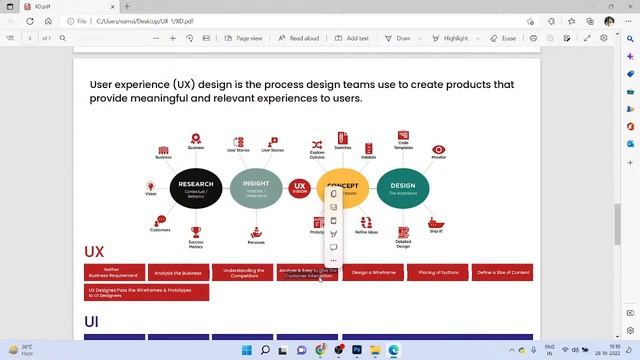Screen dimensions: 640x360
Task: Select the Add text tool
Action: click(x=352, y=38)
